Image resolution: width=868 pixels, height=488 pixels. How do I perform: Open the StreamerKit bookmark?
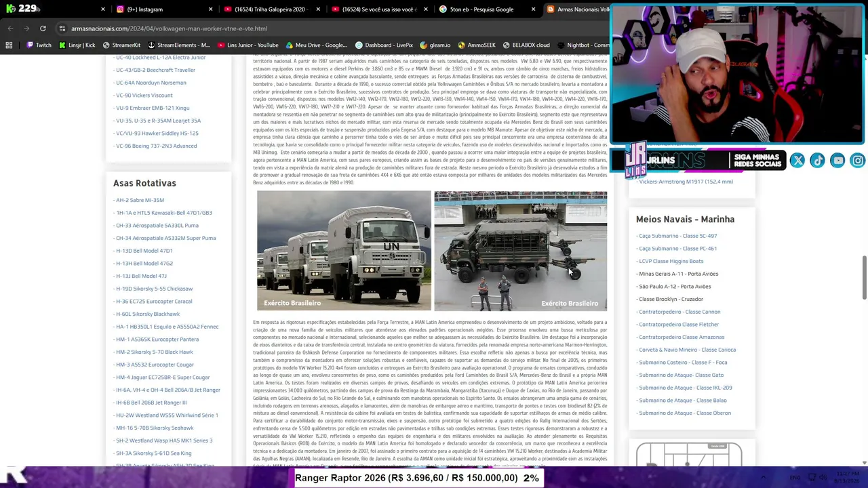121,45
